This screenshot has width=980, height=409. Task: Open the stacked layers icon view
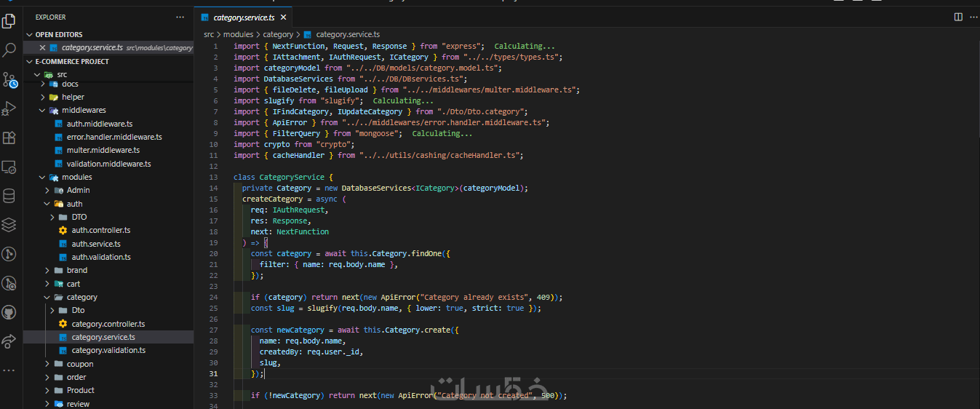point(9,225)
